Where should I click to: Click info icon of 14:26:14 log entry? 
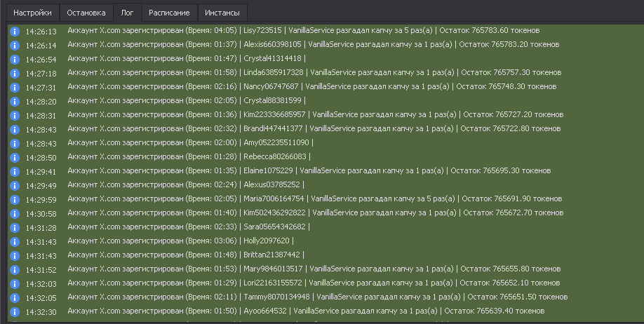click(15, 46)
